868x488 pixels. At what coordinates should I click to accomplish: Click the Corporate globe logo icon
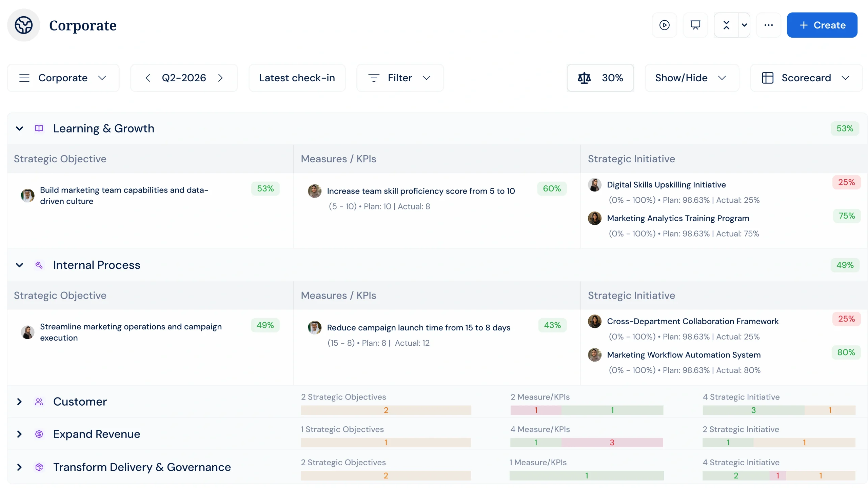tap(23, 25)
